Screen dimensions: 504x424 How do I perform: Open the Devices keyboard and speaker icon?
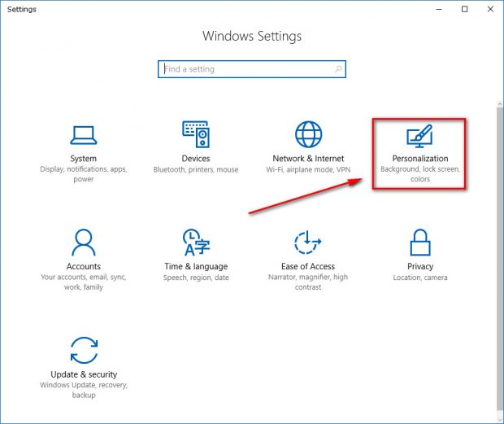coord(196,134)
